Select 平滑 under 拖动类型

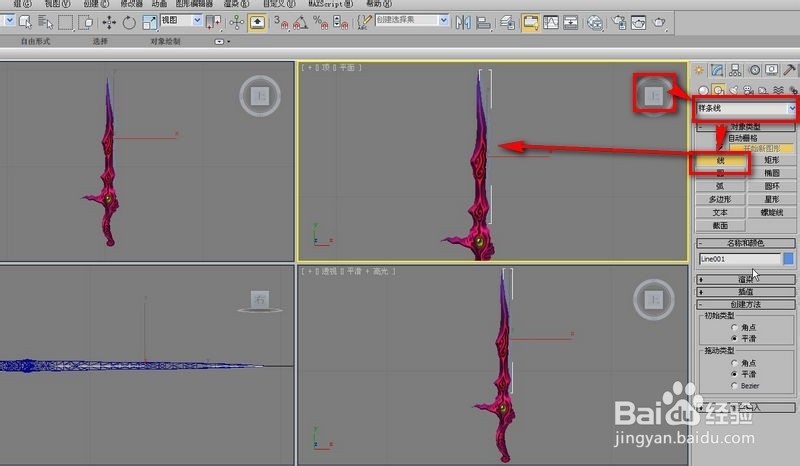(x=734, y=374)
